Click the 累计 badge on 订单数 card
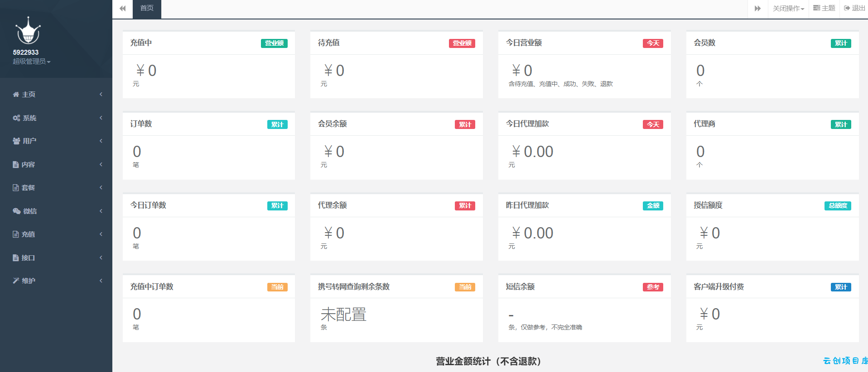Image resolution: width=868 pixels, height=372 pixels. (x=277, y=124)
